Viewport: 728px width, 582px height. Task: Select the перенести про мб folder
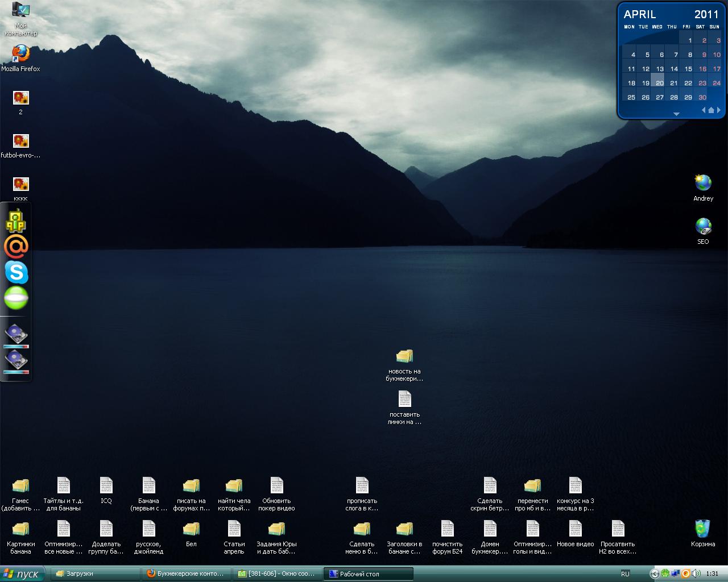click(532, 485)
